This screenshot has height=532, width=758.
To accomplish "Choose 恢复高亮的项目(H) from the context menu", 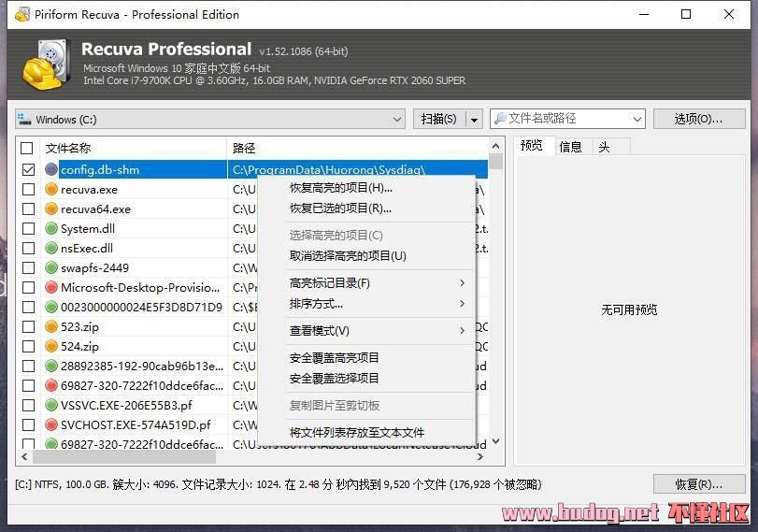I will click(x=340, y=188).
